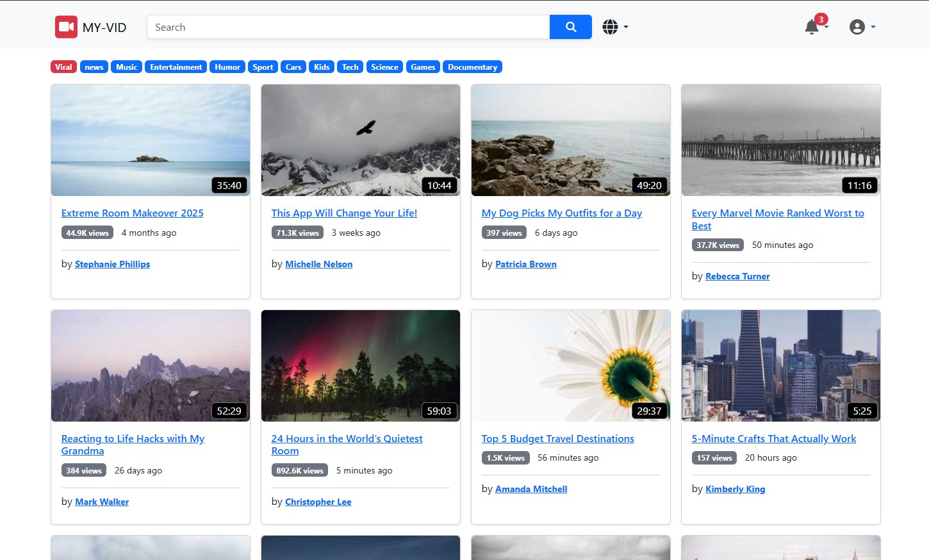The image size is (929, 560).
Task: Click the '892.6K views' badge
Action: click(299, 470)
